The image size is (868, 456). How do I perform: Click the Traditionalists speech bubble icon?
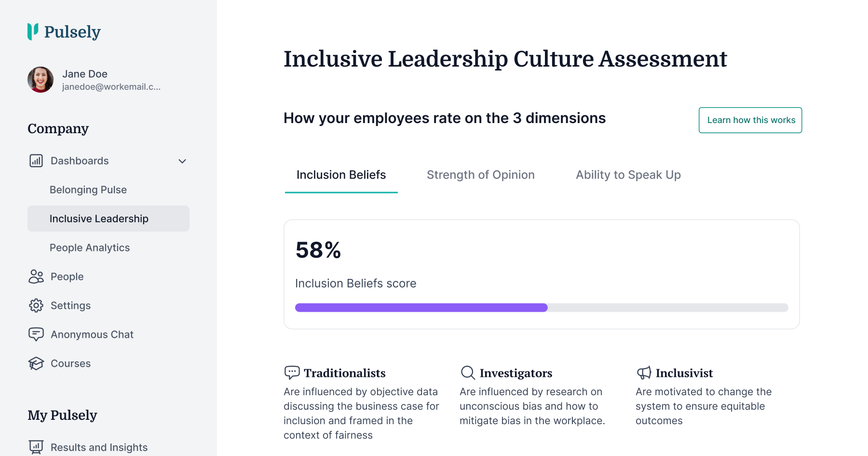tap(292, 373)
